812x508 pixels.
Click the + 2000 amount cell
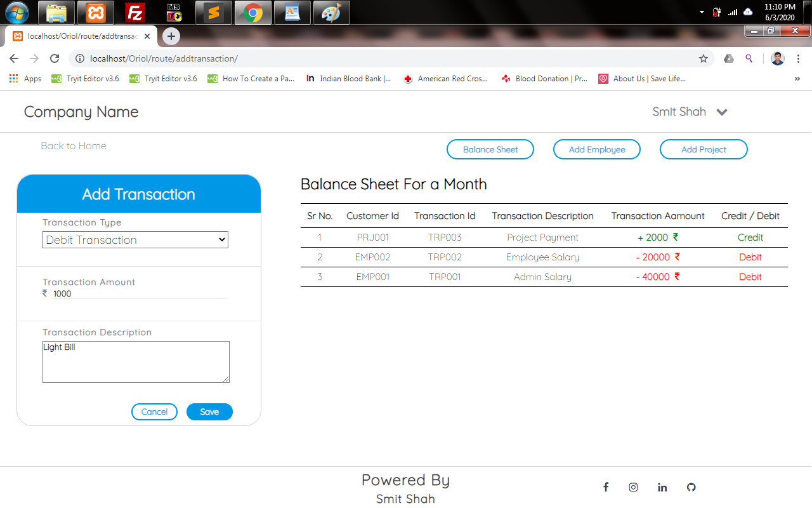658,237
